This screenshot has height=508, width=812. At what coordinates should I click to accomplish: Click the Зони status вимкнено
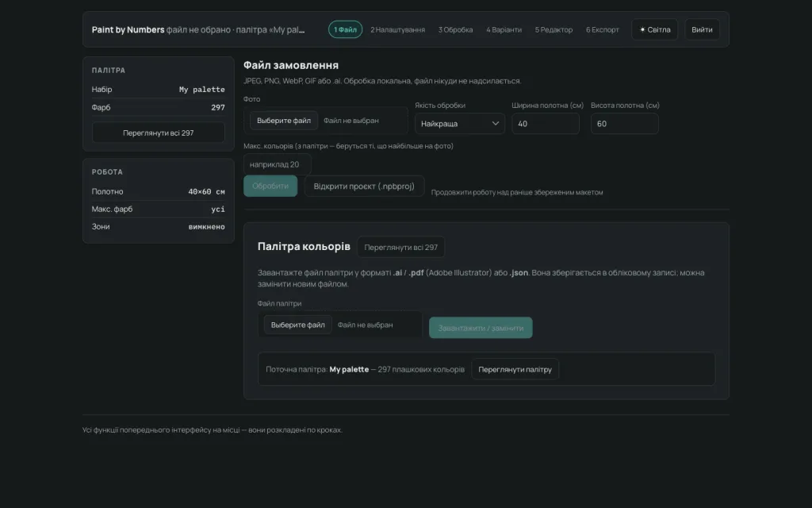click(207, 227)
